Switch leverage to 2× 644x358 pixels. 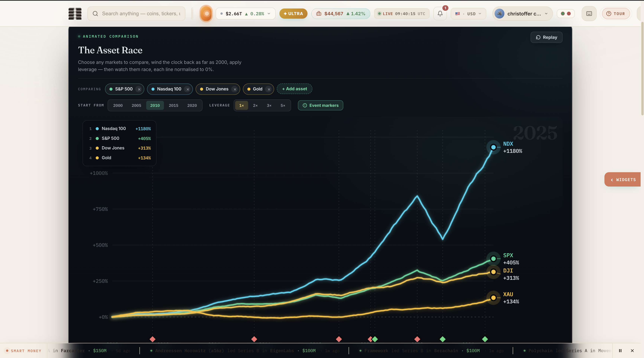pyautogui.click(x=255, y=106)
